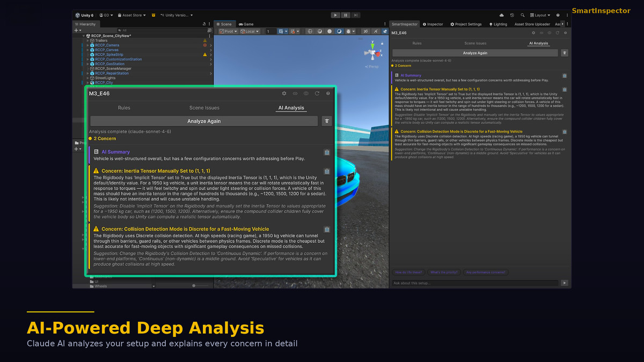644x362 pixels.
Task: Open the Layout dropdown
Action: click(x=540, y=15)
